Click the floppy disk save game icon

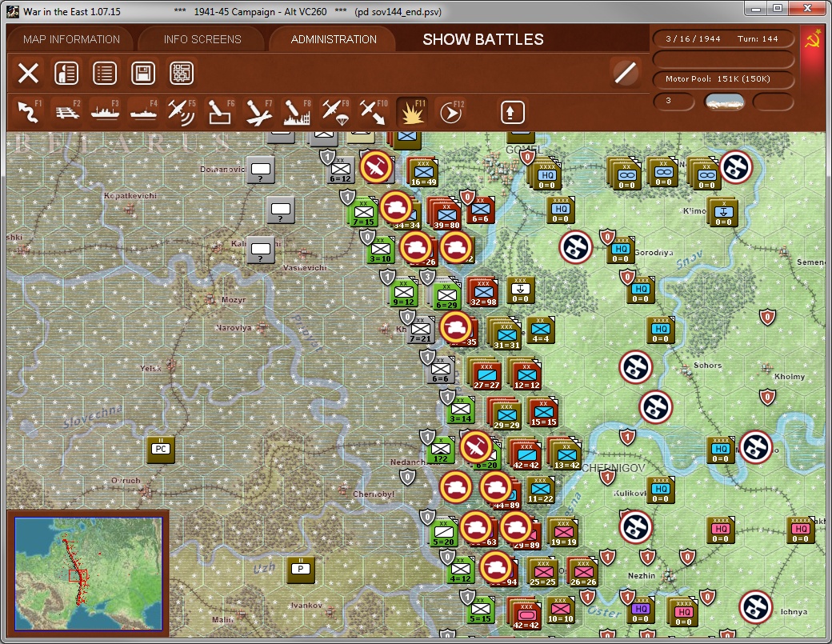(x=143, y=74)
